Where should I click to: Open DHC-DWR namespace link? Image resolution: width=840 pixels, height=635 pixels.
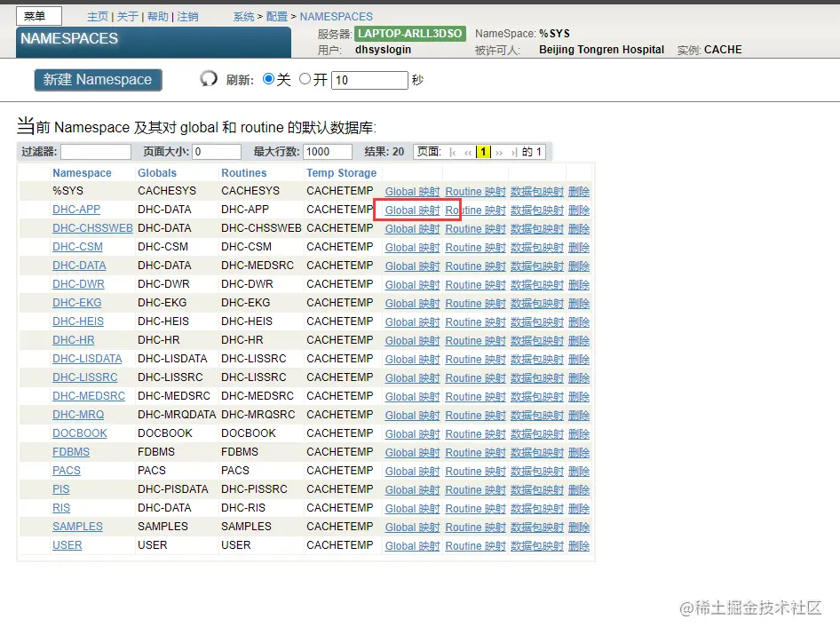[x=78, y=284]
